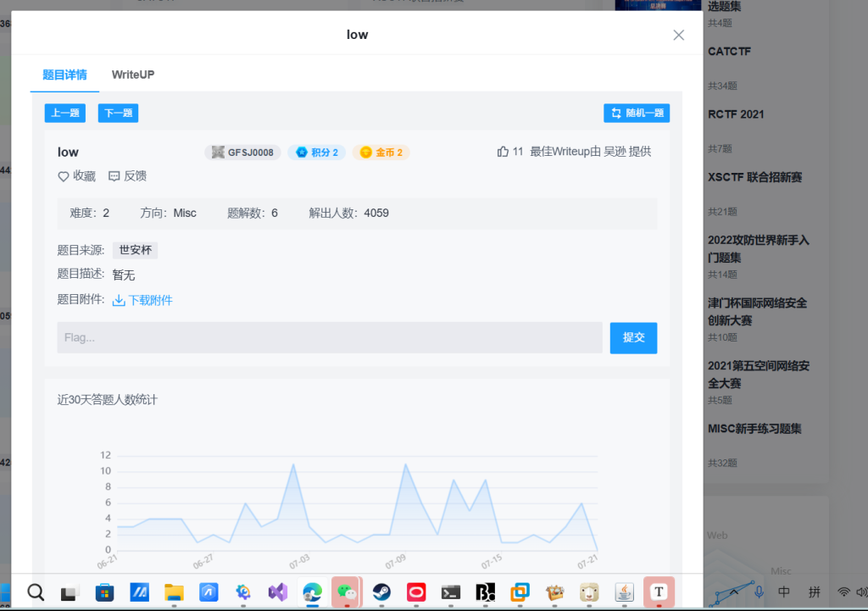Select the 题目详情 tab
Viewport: 868px width, 611px height.
(x=64, y=75)
